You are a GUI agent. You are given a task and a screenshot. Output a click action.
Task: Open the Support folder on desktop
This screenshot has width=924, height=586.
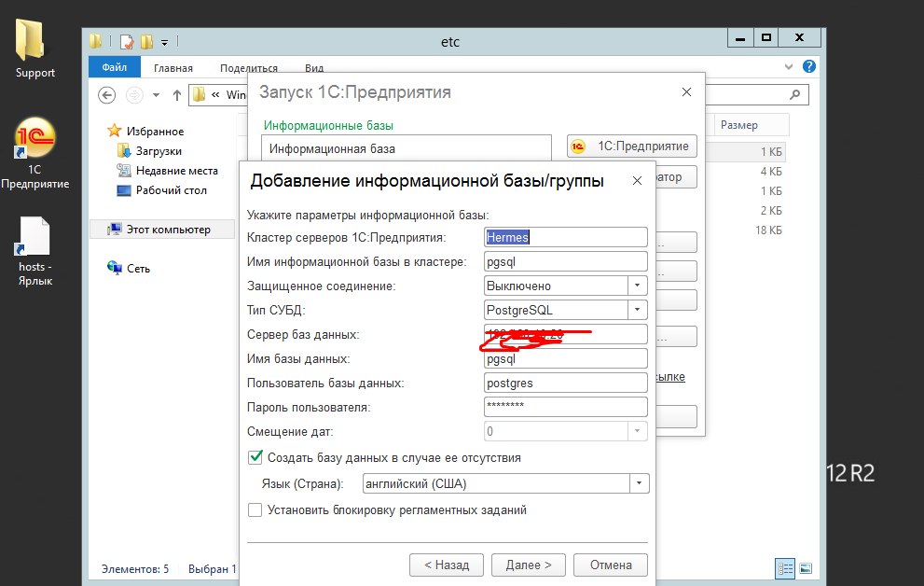(x=34, y=49)
